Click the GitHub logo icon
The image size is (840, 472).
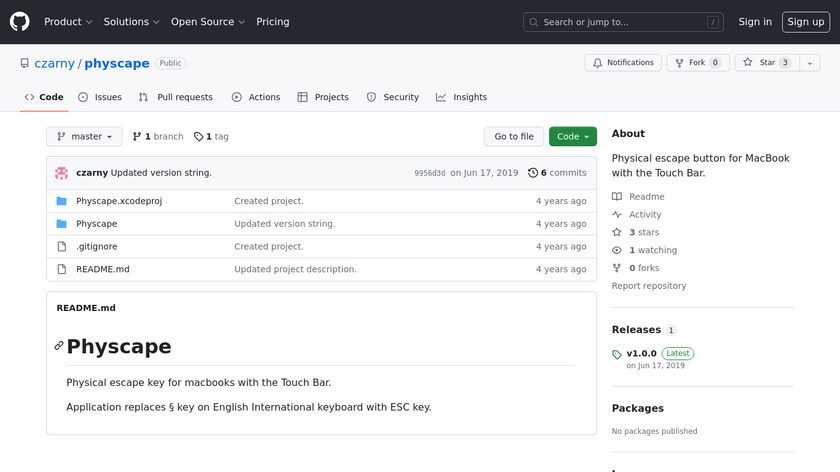(20, 21)
